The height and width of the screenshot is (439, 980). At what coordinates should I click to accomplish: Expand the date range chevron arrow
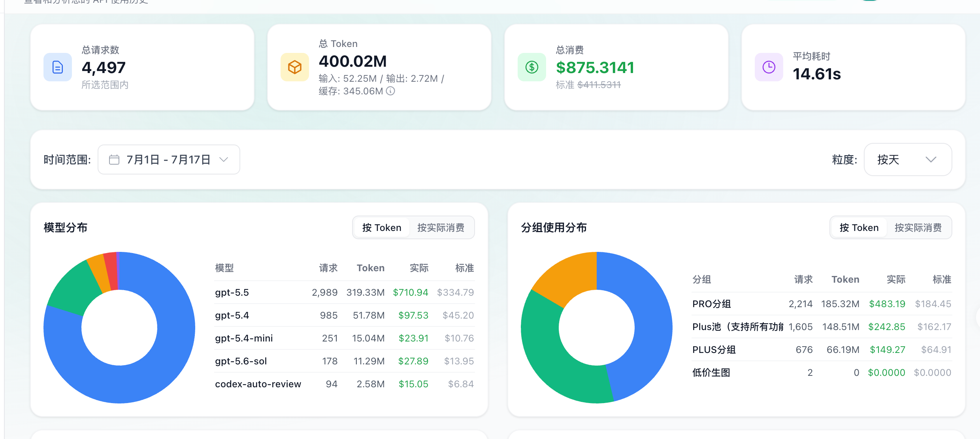[x=224, y=159]
